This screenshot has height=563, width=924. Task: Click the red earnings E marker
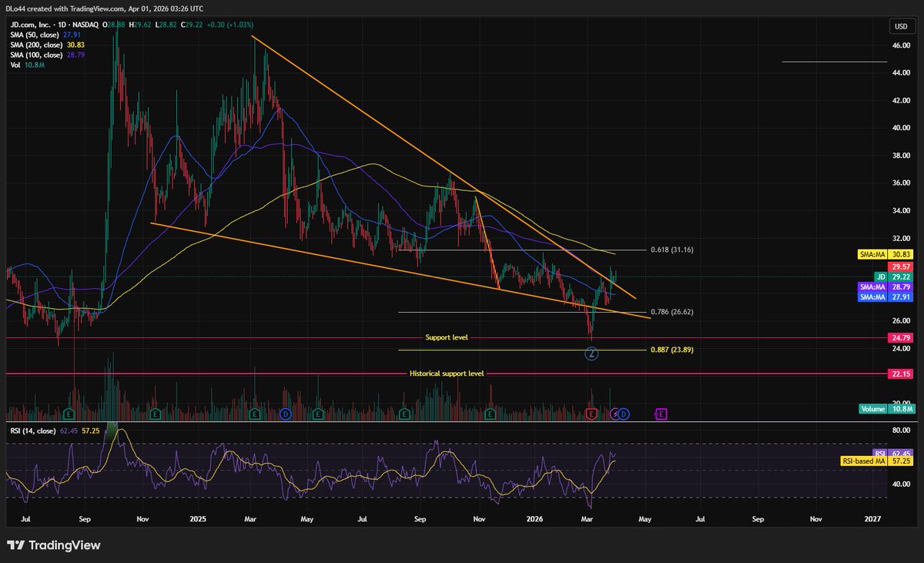(x=591, y=414)
